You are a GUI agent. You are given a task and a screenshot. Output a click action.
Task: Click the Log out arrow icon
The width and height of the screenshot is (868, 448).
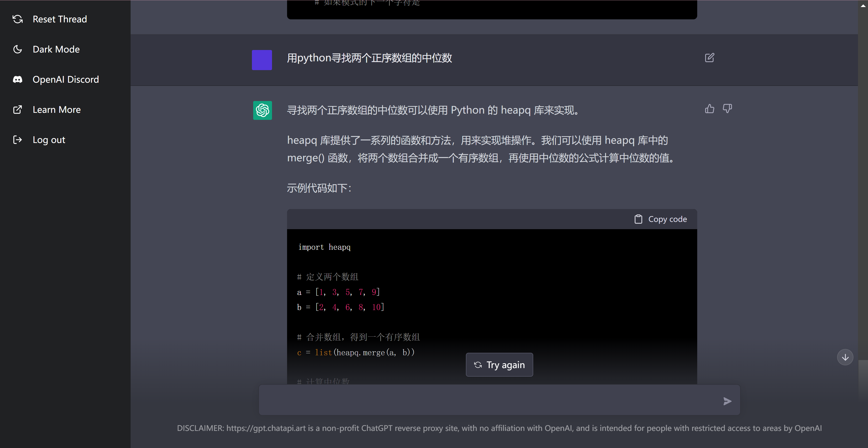[18, 139]
